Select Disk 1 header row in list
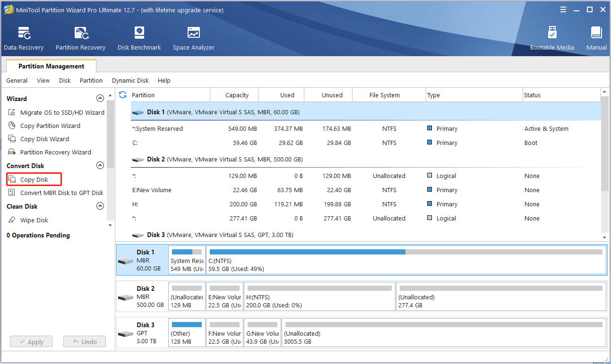Screen dimensions: 611x364 pyautogui.click(x=365, y=112)
